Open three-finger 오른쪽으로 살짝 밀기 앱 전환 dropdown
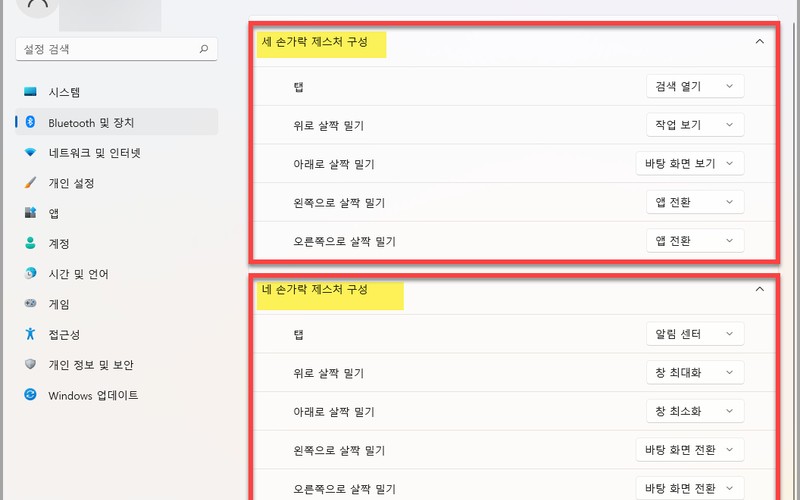The width and height of the screenshot is (800, 500). (x=695, y=240)
